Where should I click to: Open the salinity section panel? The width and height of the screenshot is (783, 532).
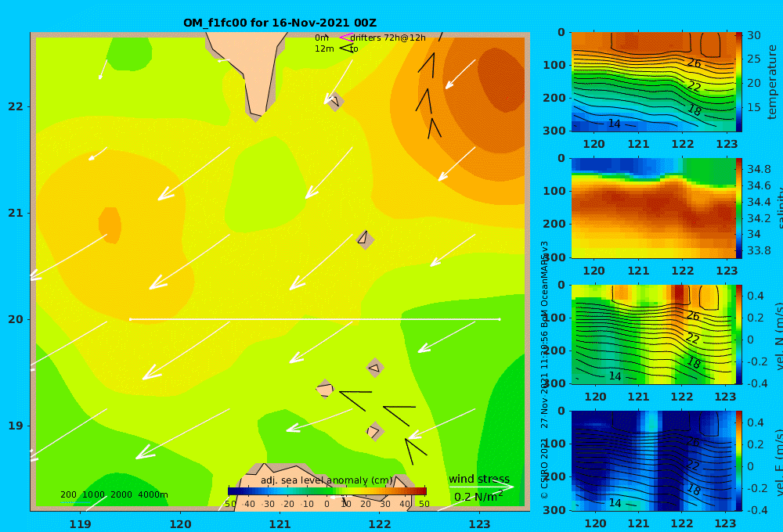coord(653,208)
